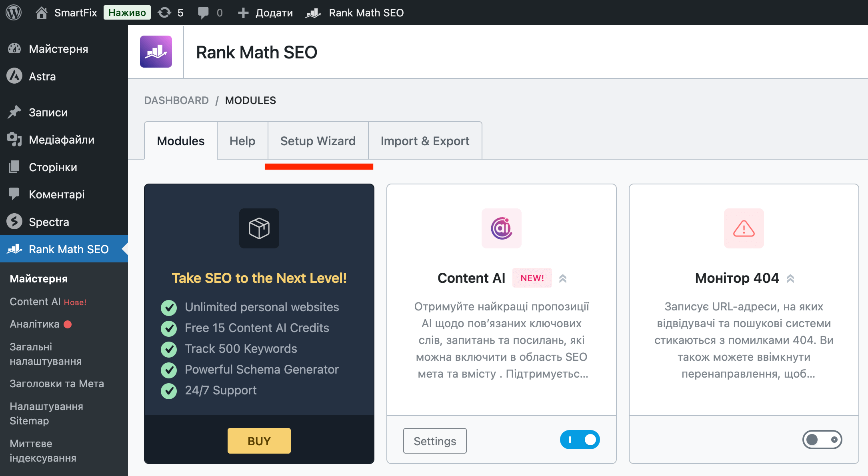Go to DASHBOARD breadcrumb link

(x=176, y=100)
